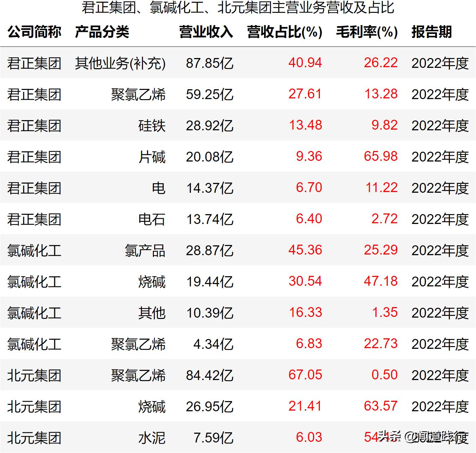This screenshot has width=476, height=453.
Task: Select the 电 product cell in the 14.37亿 row
Action: 159,188
